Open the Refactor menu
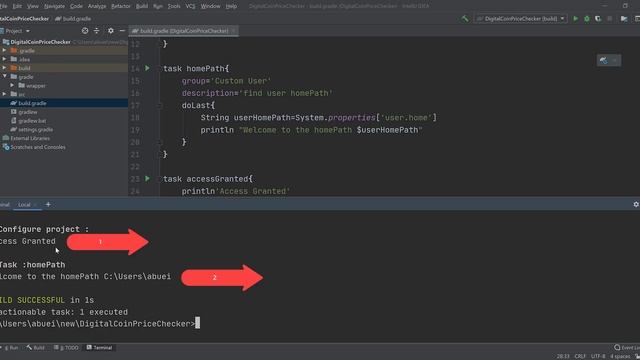Screen dimensions: 640x360 pos(120,6)
